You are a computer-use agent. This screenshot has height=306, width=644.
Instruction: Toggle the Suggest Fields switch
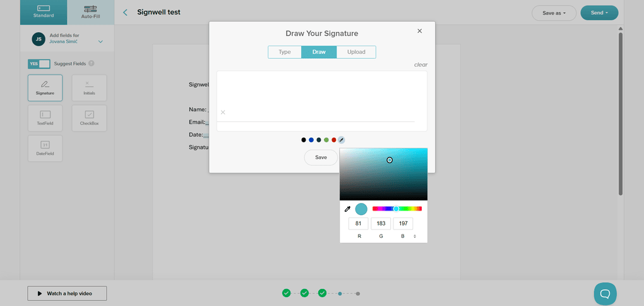39,64
